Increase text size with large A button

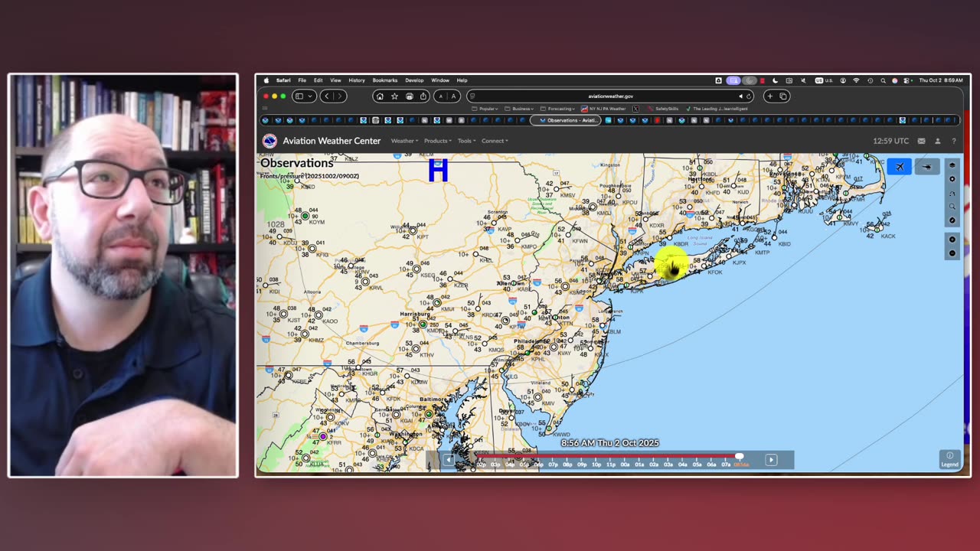pyautogui.click(x=453, y=96)
